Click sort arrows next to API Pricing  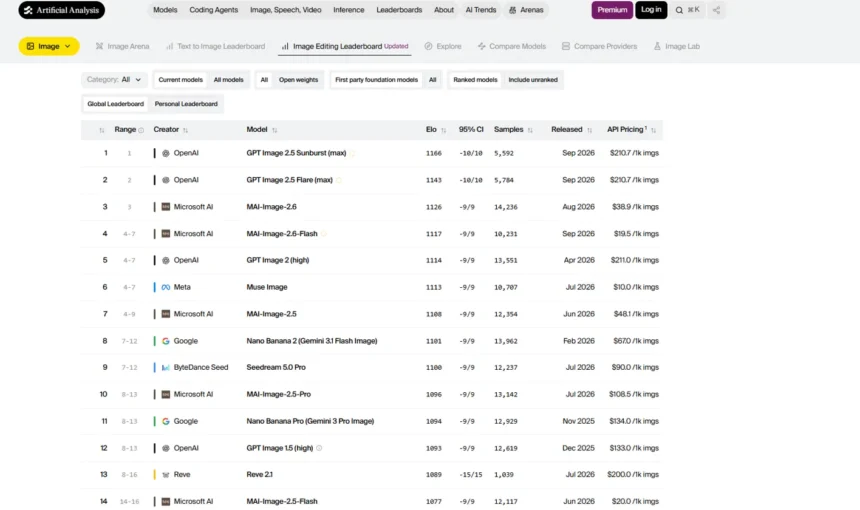[x=653, y=130]
